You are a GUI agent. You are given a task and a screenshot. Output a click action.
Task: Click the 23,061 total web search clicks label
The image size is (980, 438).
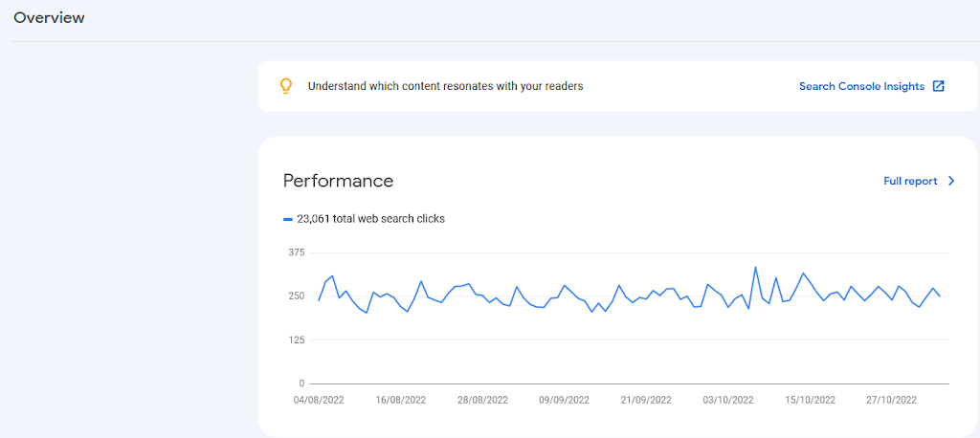click(x=370, y=219)
